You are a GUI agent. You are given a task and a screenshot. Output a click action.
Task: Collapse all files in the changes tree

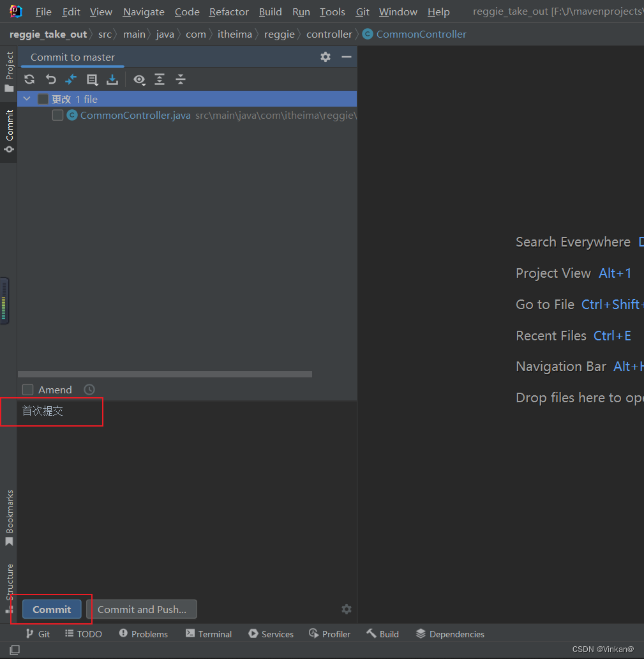[x=181, y=79]
